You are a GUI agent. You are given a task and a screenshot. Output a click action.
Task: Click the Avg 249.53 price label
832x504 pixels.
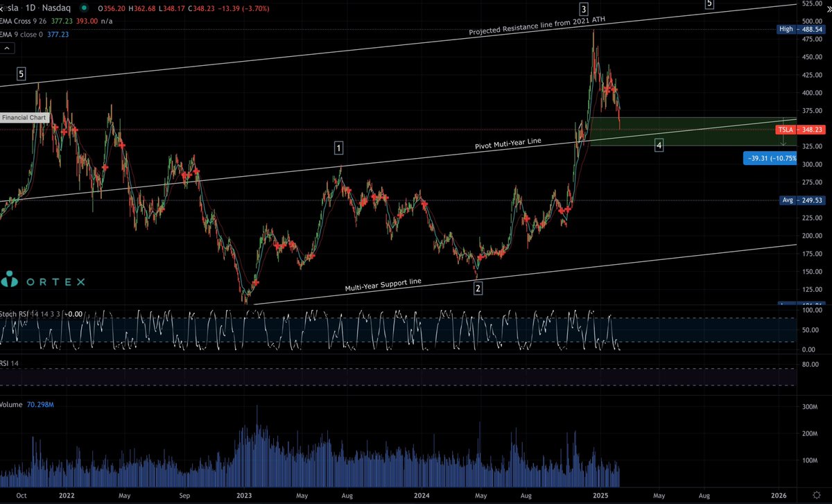coord(802,200)
